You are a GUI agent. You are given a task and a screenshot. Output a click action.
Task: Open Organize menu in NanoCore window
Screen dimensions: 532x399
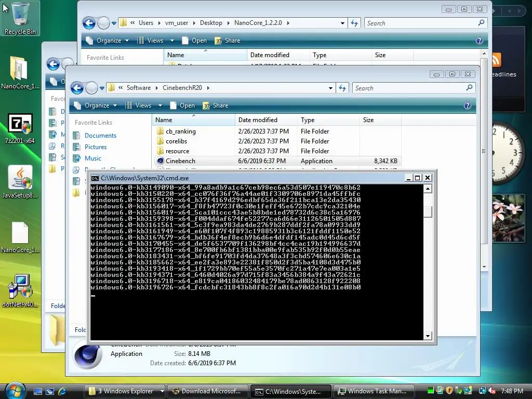tap(107, 41)
